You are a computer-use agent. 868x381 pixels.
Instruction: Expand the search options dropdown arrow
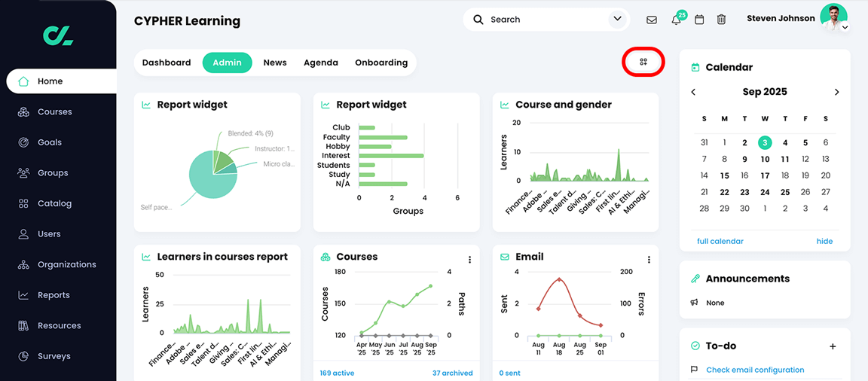[x=617, y=20]
